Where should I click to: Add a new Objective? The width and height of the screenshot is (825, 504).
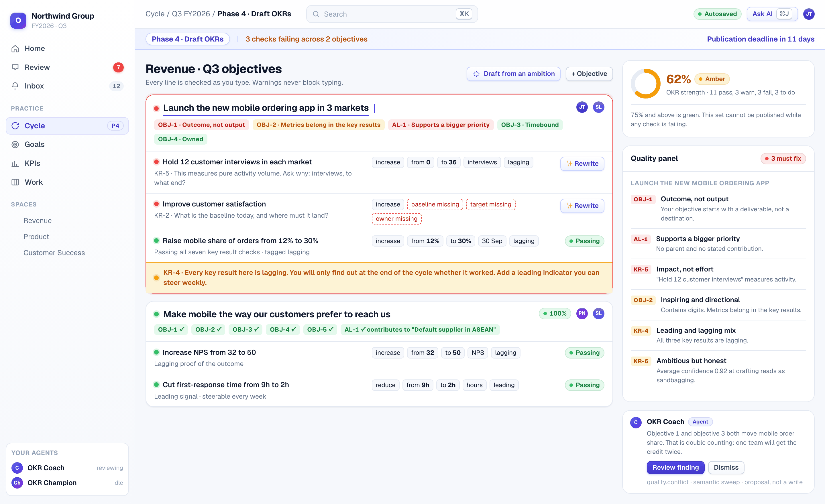(589, 74)
